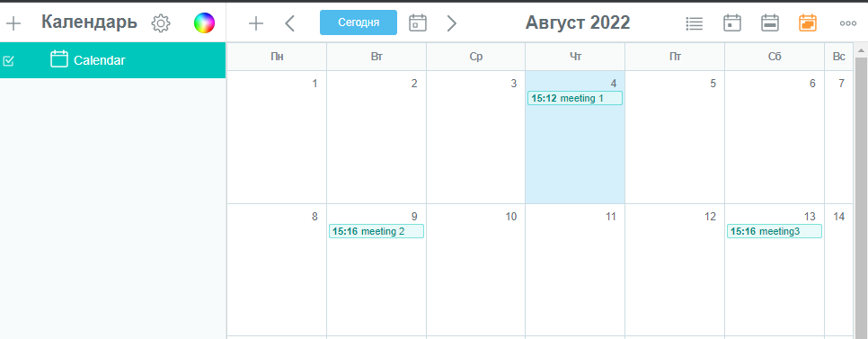Viewport: 868px width, 339px height.
Task: Go to previous month arrow
Action: 289,23
